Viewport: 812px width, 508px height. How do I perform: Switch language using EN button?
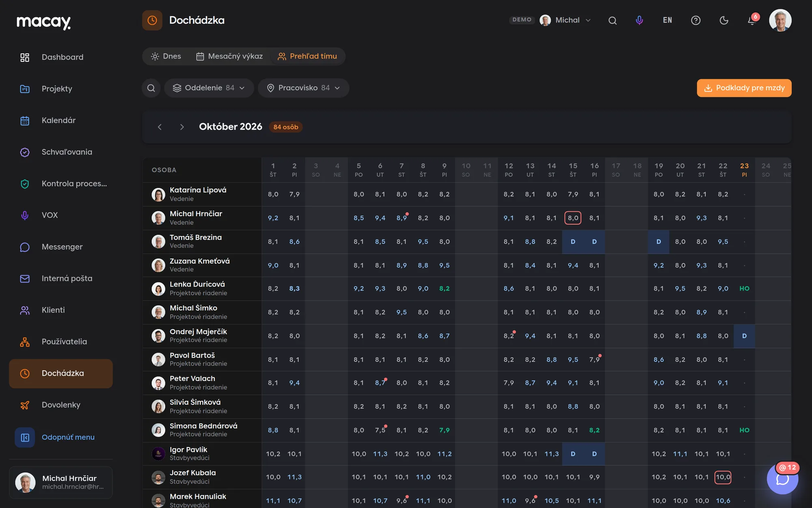667,20
